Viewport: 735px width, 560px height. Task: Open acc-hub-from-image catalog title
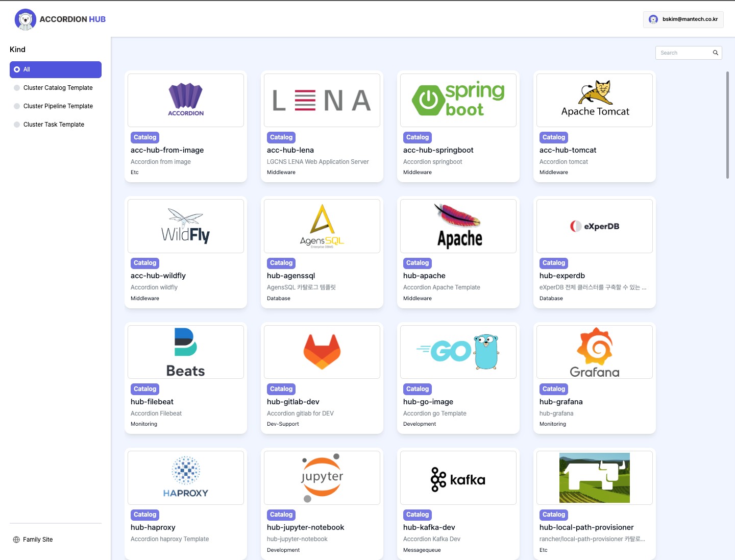coord(167,150)
